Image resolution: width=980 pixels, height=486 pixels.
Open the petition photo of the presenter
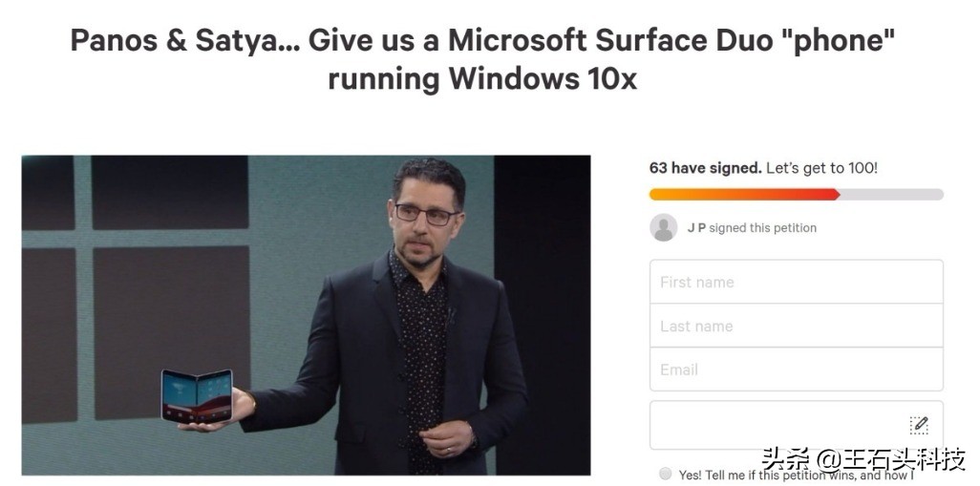click(307, 315)
